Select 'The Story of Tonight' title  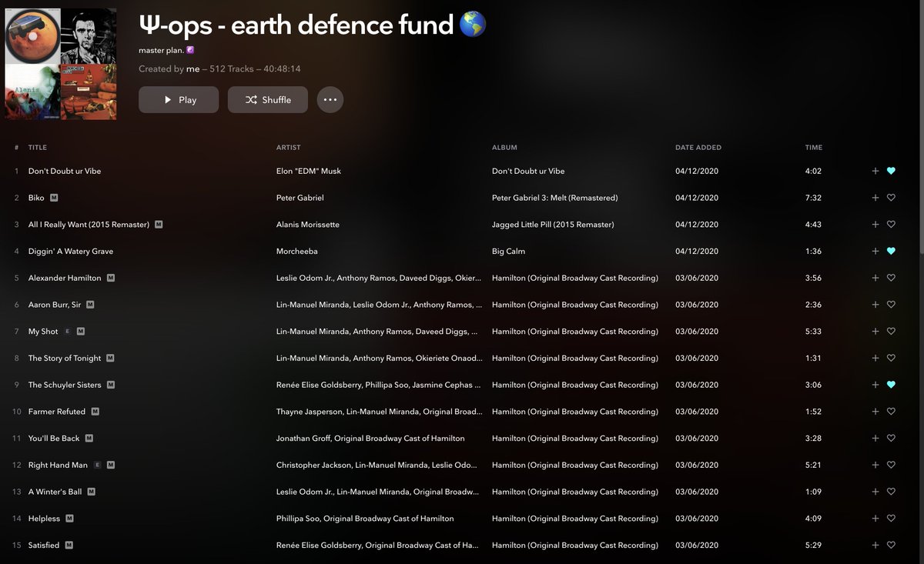click(65, 359)
